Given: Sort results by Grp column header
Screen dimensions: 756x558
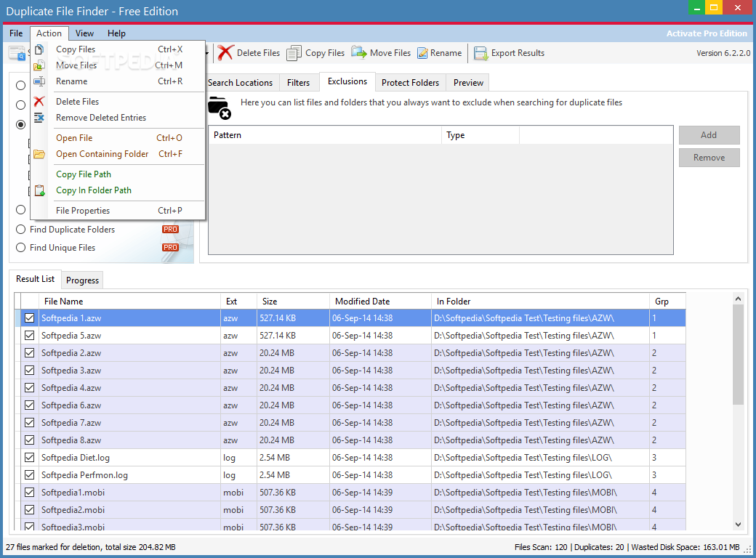Looking at the screenshot, I should [x=667, y=302].
